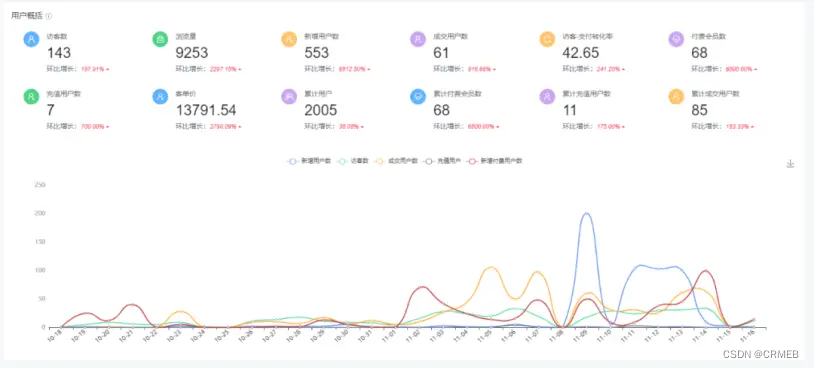Click the orange peak point at 11-05
Viewport: 814px width, 368px height.
tap(491, 267)
